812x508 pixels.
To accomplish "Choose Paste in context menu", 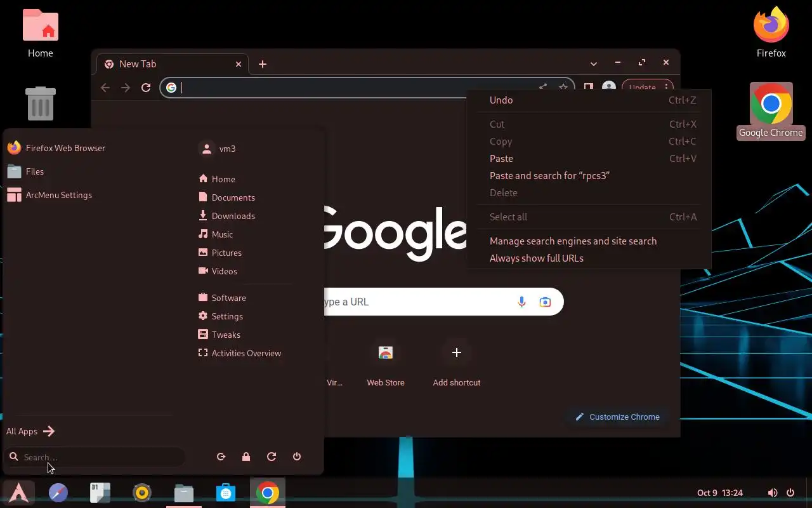I will click(589, 159).
